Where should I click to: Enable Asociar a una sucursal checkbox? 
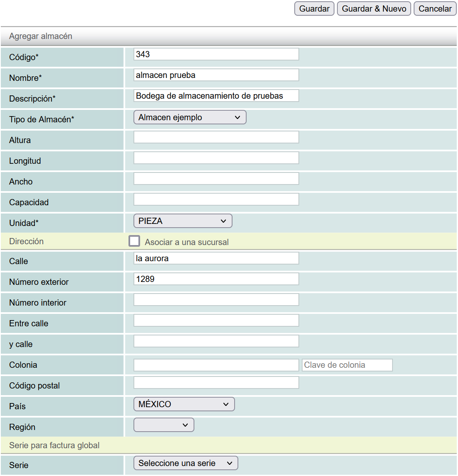(x=134, y=241)
